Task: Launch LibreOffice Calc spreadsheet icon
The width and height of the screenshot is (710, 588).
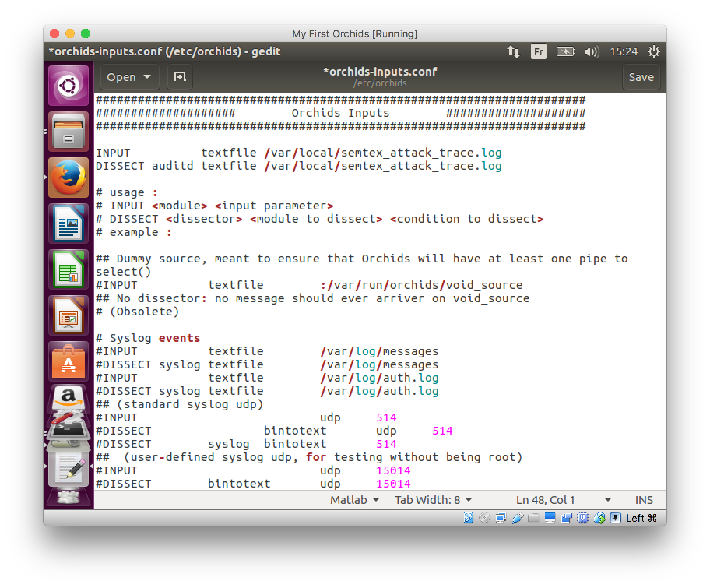Action: point(69,269)
